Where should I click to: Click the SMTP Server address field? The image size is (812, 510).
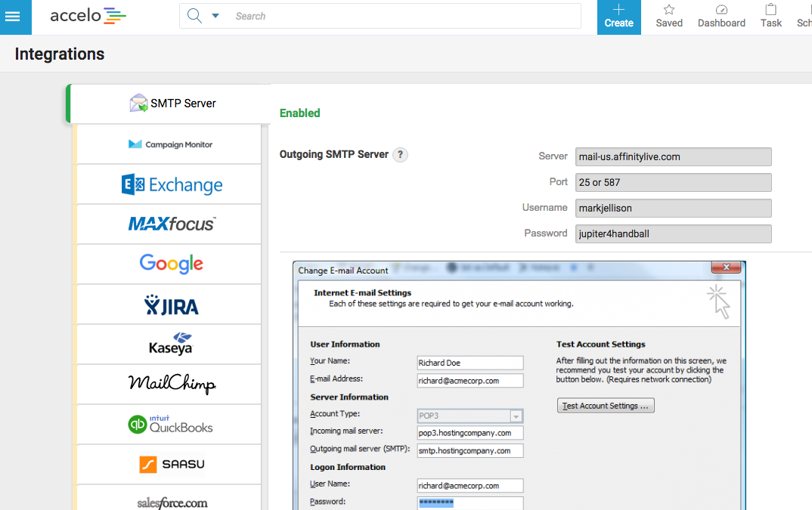[x=673, y=157]
